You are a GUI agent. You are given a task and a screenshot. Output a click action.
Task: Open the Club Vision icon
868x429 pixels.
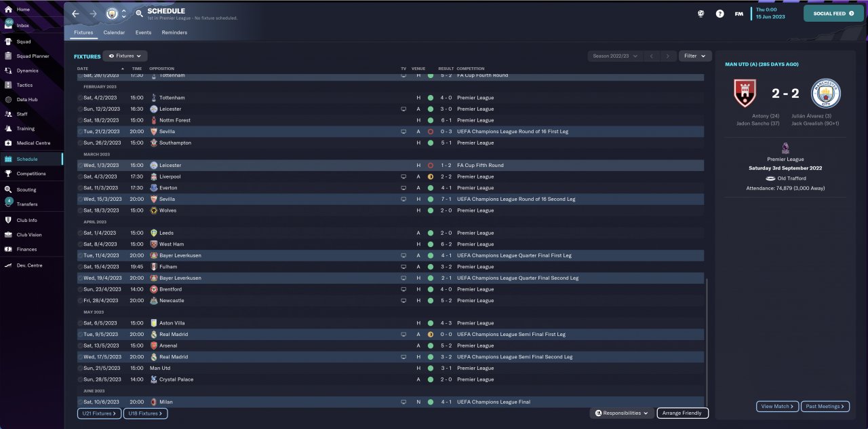[x=9, y=235]
